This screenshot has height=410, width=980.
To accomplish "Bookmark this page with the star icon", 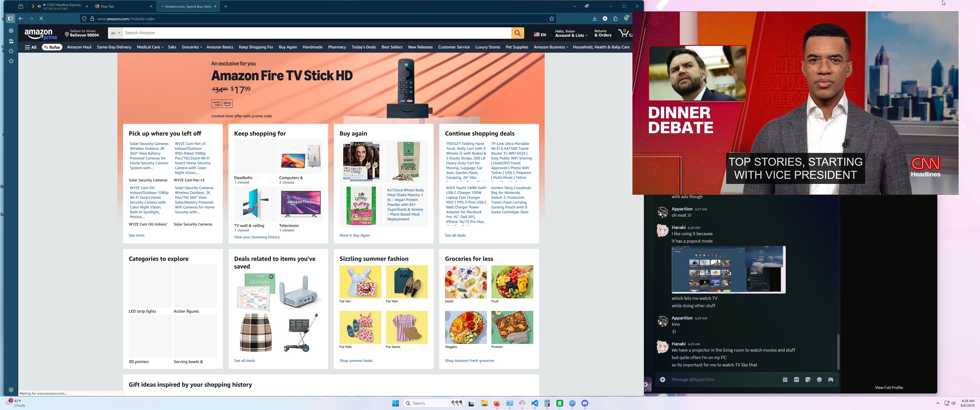I will coord(552,19).
